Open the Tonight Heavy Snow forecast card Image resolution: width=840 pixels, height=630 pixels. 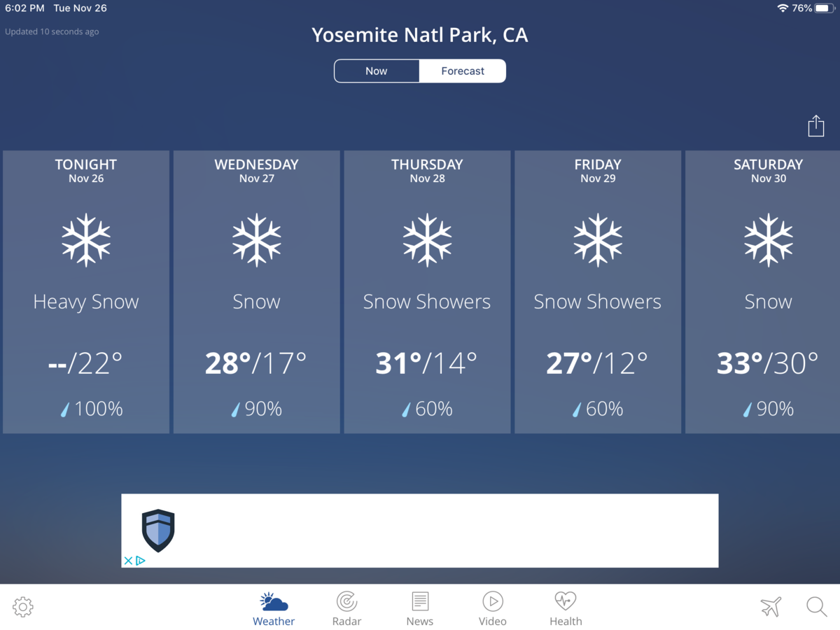click(86, 292)
